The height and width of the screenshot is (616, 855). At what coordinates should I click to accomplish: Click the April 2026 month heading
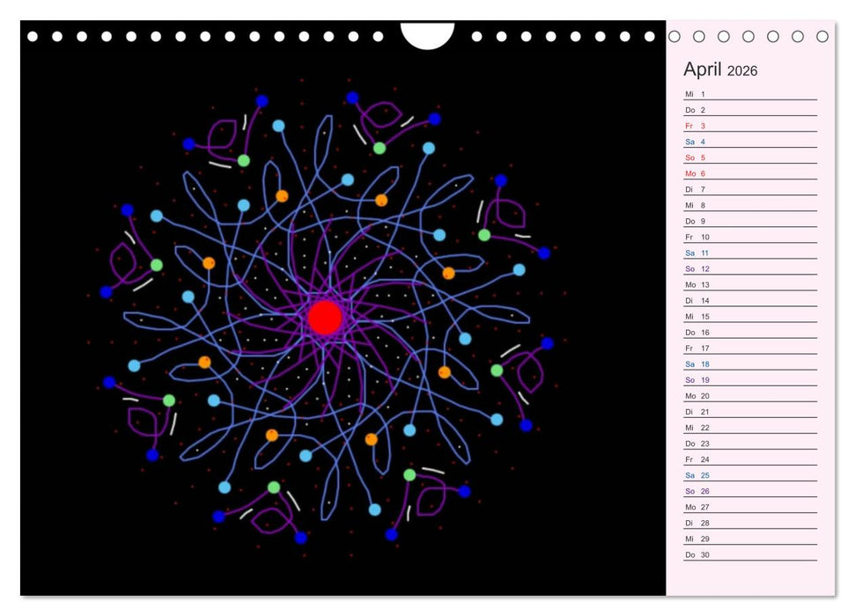[720, 70]
